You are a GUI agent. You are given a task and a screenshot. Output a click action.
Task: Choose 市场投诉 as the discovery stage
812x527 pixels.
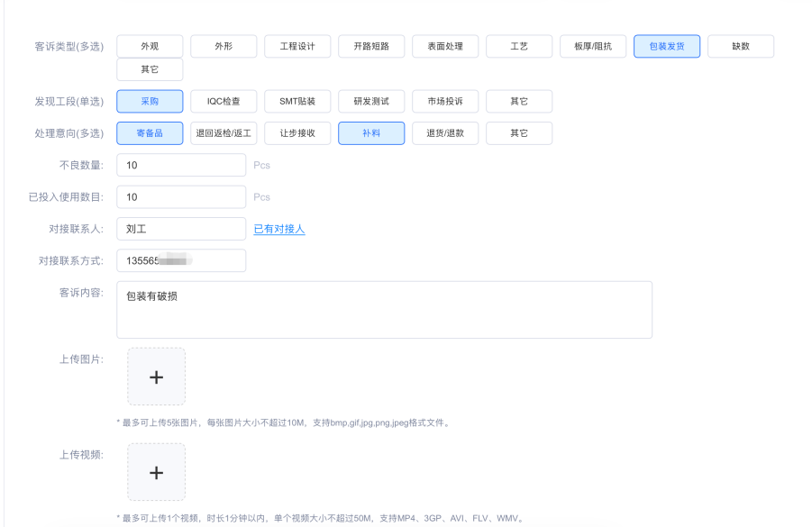tap(445, 101)
